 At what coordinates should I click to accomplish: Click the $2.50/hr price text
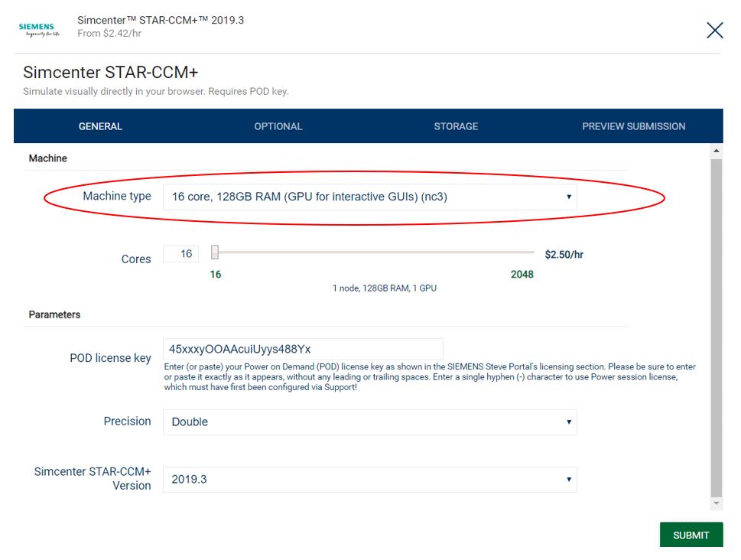click(x=564, y=255)
